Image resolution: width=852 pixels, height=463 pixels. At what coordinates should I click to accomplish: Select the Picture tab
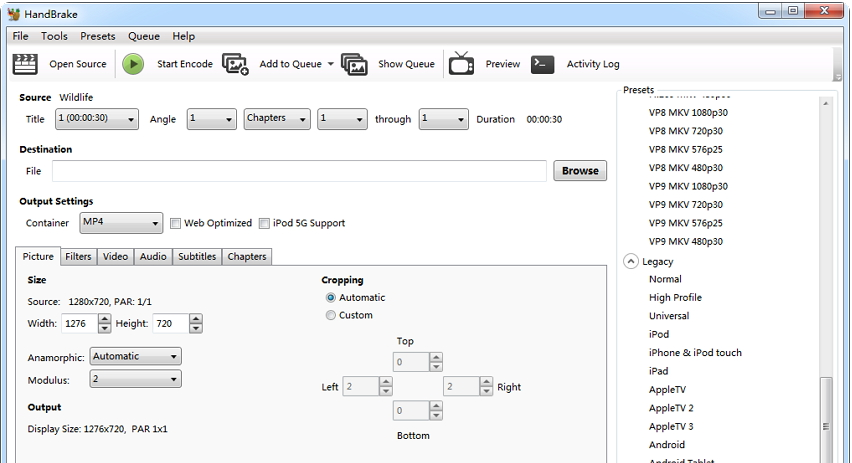click(x=38, y=256)
